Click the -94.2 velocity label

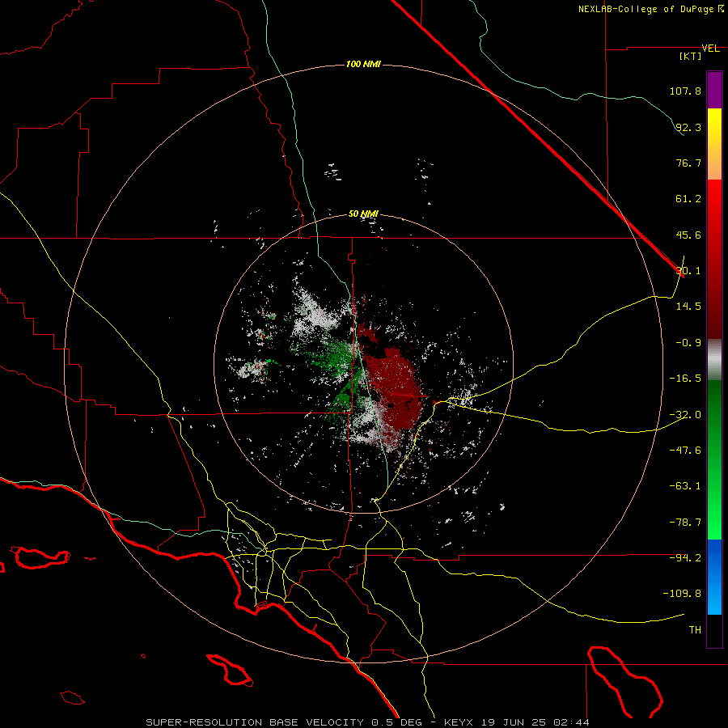(x=685, y=557)
